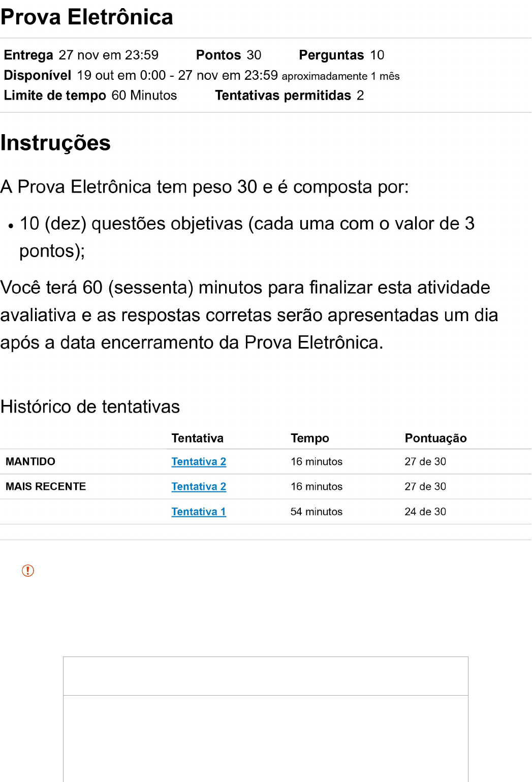The image size is (532, 782).
Task: Click the Pontuação column header
Action: pyautogui.click(x=435, y=438)
